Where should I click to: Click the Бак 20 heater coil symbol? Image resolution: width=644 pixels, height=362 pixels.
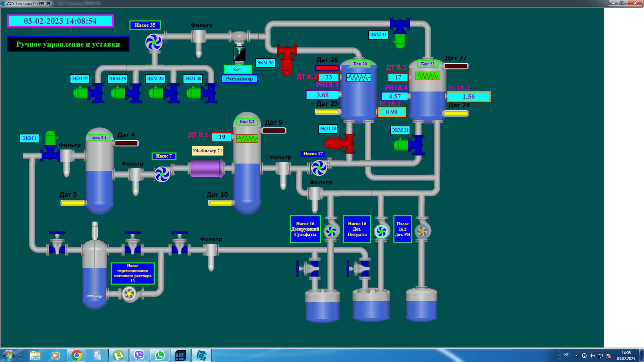(358, 78)
